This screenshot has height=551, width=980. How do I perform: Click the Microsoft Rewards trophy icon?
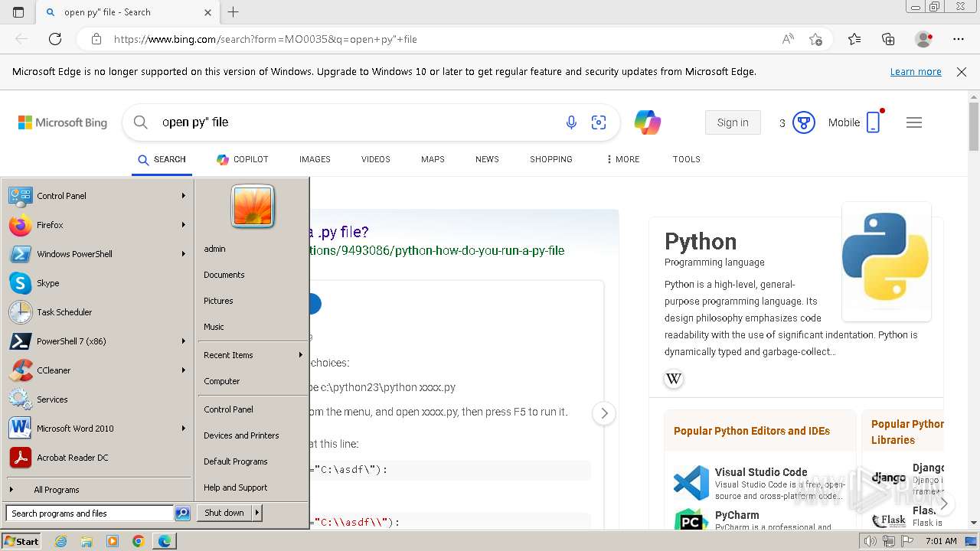tap(803, 122)
